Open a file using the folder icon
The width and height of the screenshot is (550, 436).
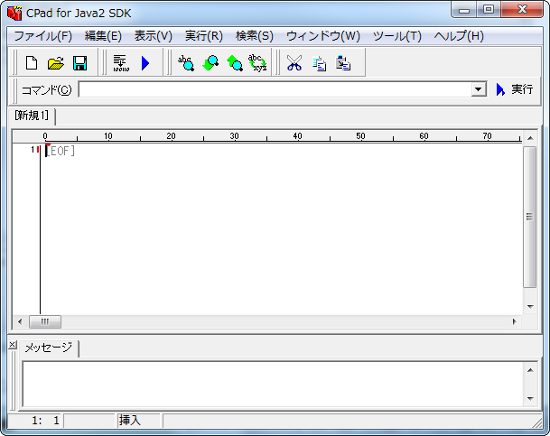(56, 63)
